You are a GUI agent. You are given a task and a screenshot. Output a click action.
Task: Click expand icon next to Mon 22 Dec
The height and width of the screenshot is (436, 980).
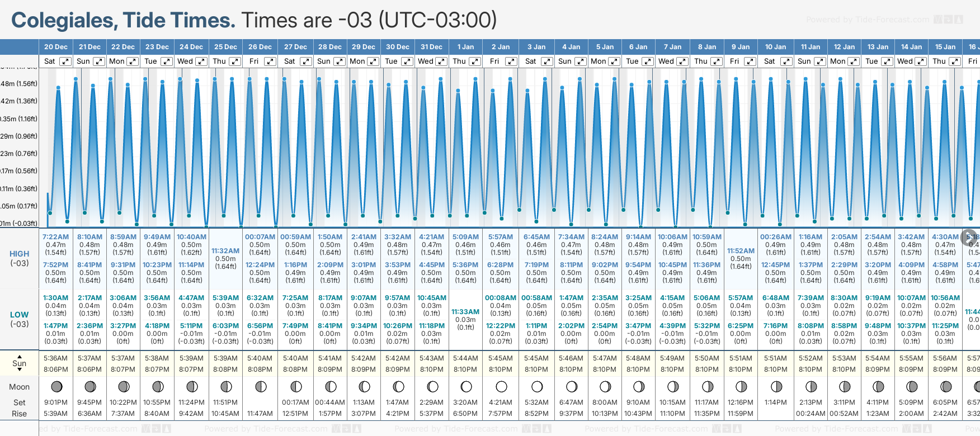[x=133, y=61]
